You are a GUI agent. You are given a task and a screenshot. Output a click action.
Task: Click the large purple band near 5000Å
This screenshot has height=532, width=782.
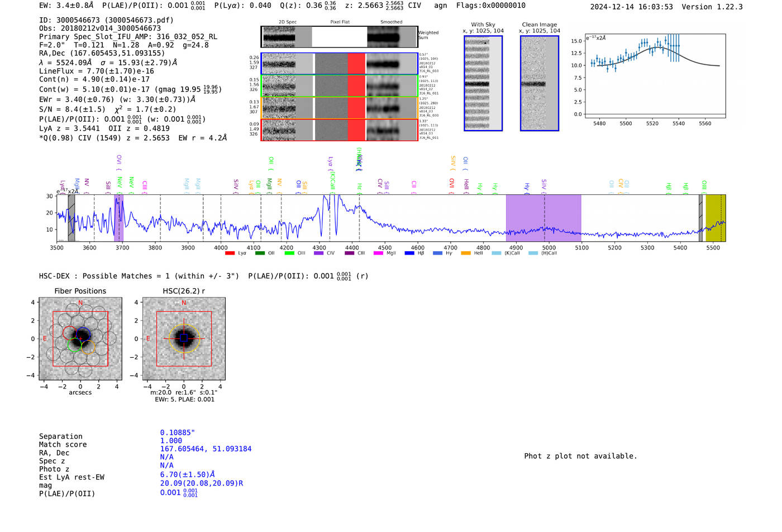543,218
